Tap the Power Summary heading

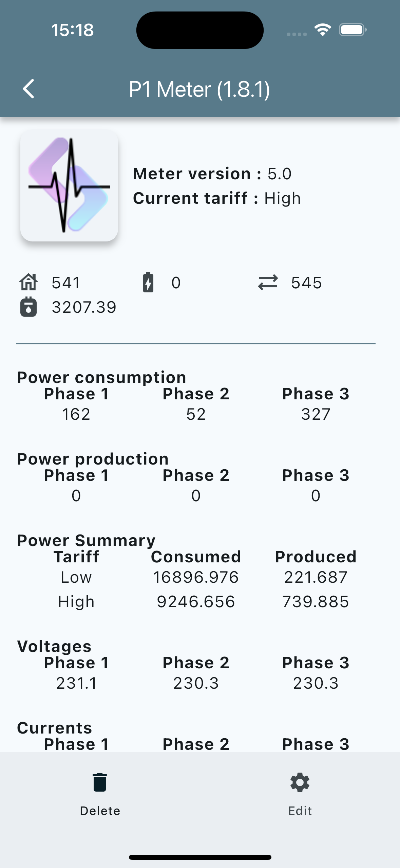tap(86, 540)
